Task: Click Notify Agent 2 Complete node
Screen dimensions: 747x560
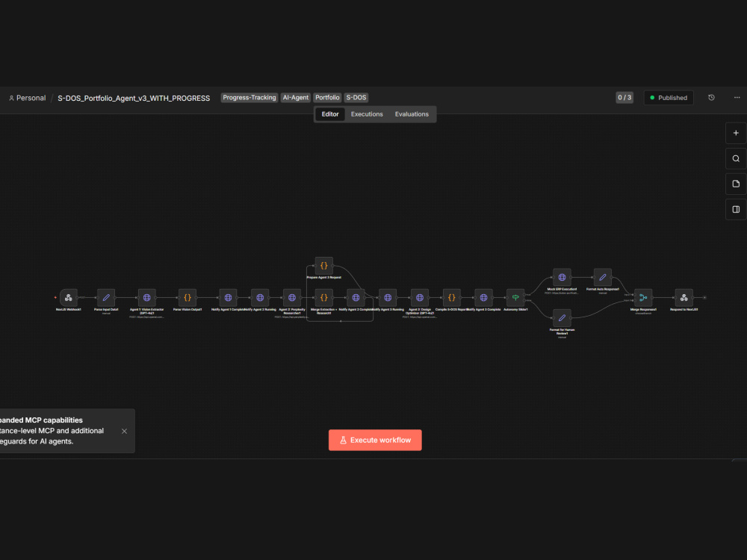Action: tap(356, 298)
